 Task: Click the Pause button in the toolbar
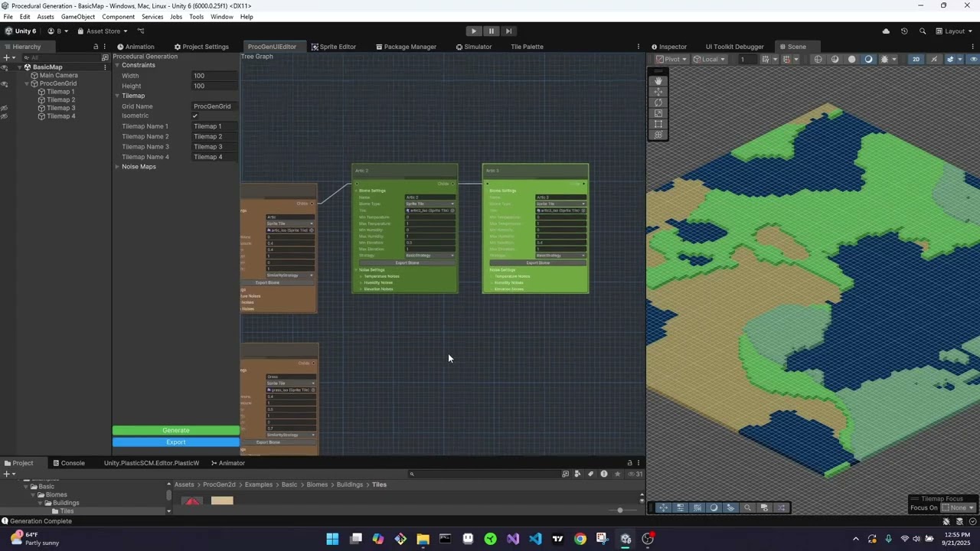[x=492, y=31]
